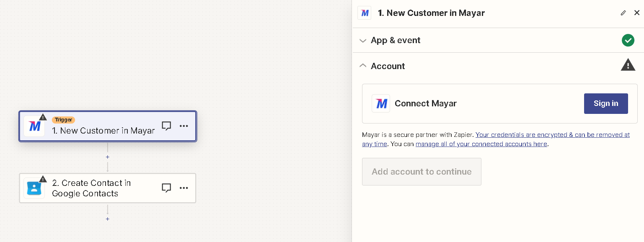Click panel title New Customer in Mayar
Screen dimensions: 644x242
[x=431, y=13]
